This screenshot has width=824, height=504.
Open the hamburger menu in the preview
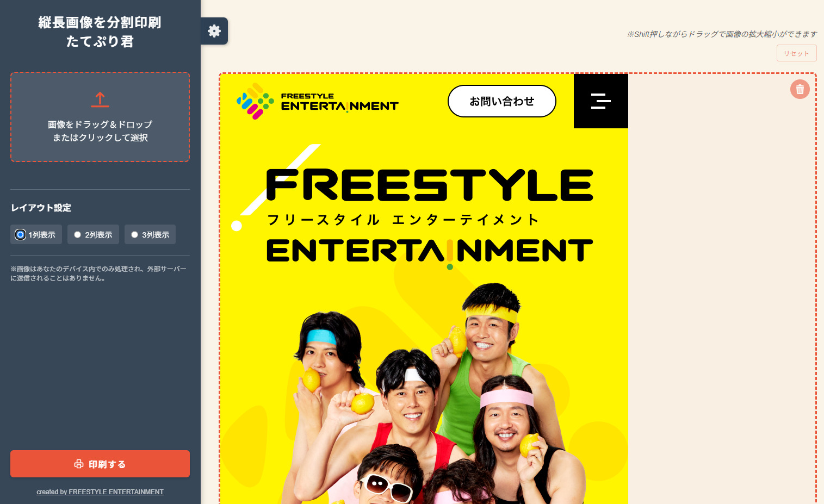601,101
